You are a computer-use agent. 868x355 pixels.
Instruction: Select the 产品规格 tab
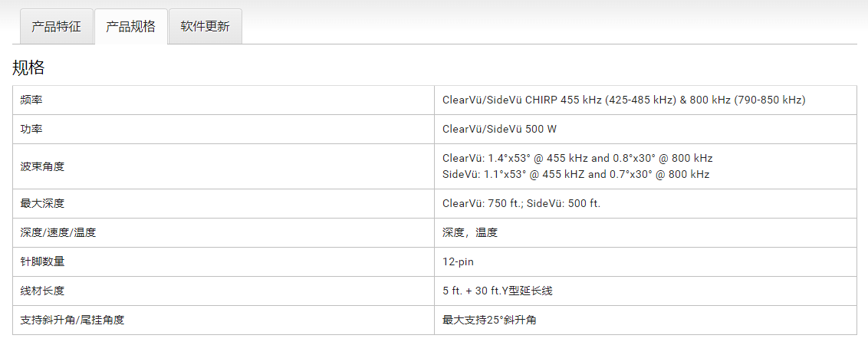130,27
